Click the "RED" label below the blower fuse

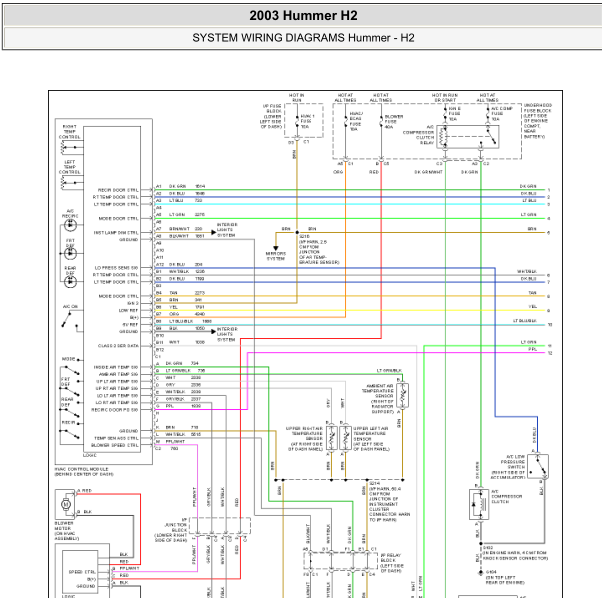(374, 172)
